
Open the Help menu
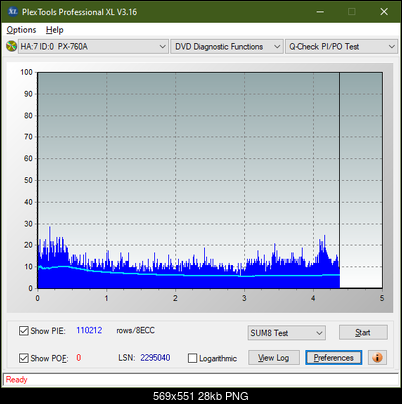click(55, 30)
